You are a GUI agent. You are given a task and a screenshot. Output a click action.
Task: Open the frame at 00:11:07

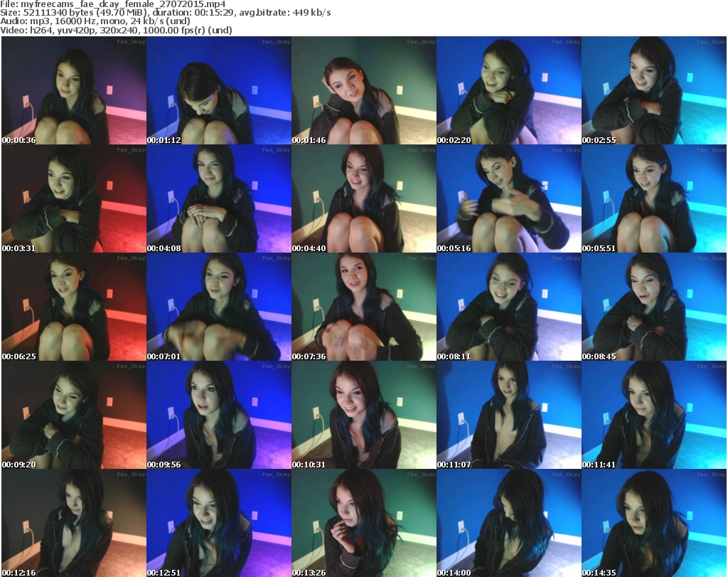pyautogui.click(x=509, y=415)
